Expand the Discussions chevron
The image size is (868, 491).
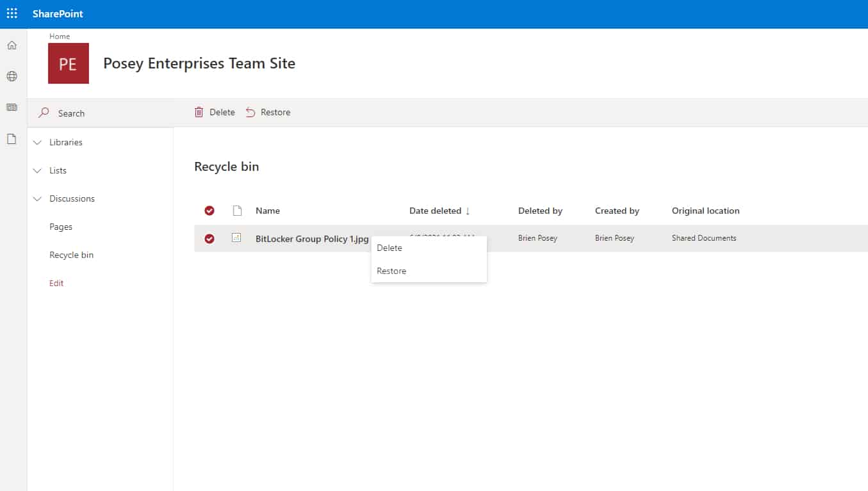pos(37,198)
